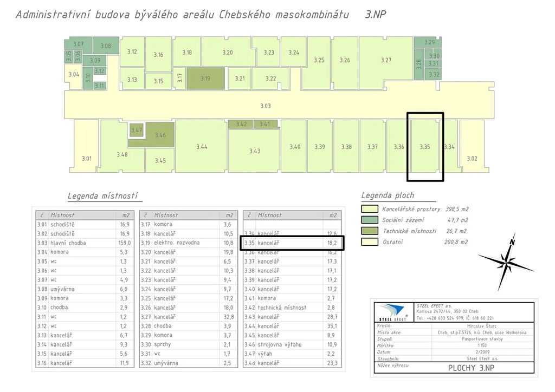Image resolution: width=555 pixels, height=392 pixels.
Task: Select highlighted room 3.35 on floor plan
Action: pos(425,147)
